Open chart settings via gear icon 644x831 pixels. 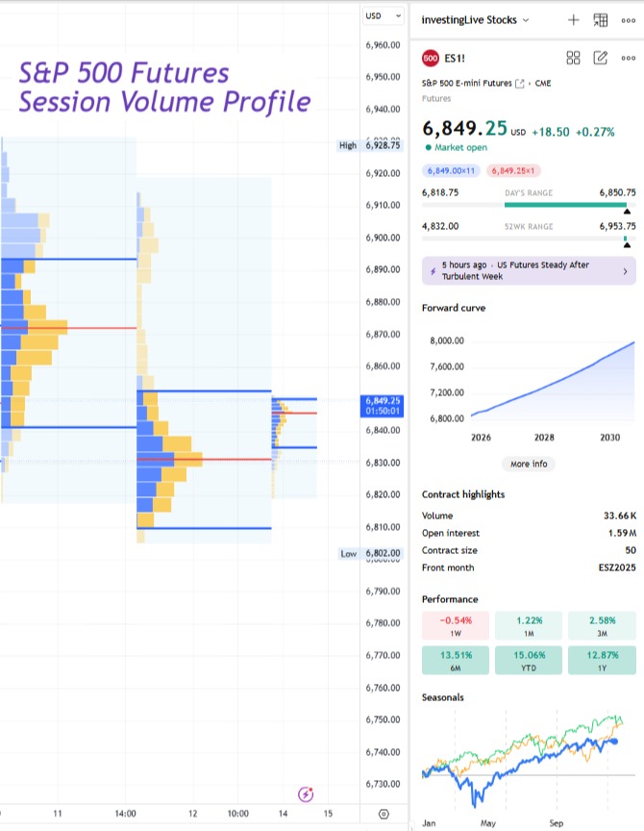(385, 813)
